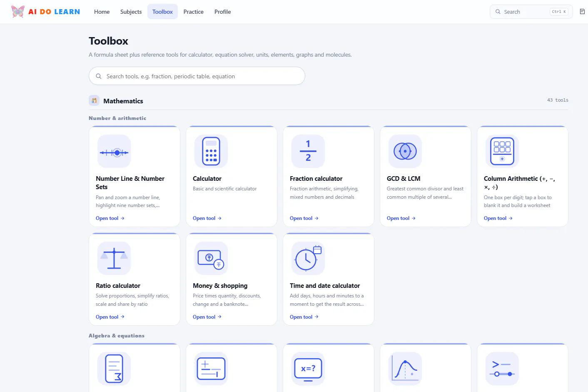The height and width of the screenshot is (392, 588).
Task: Click the Toolbox page heading
Action: 108,41
